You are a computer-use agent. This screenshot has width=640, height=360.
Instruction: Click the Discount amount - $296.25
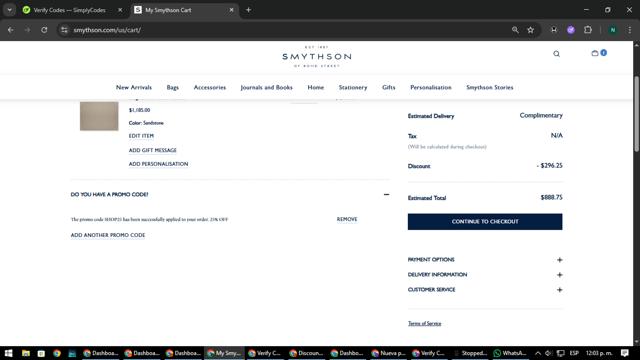point(549,166)
